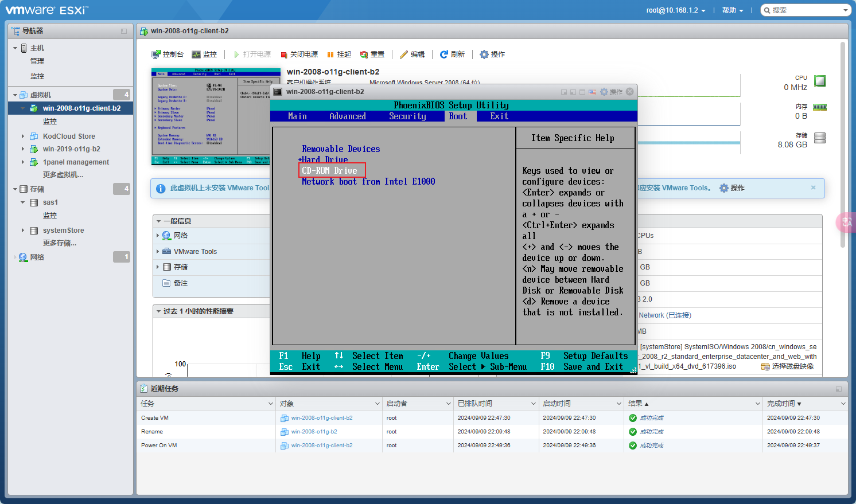Click the win-2008-o11g-client-b2 link in Create VM row

pyautogui.click(x=322, y=418)
